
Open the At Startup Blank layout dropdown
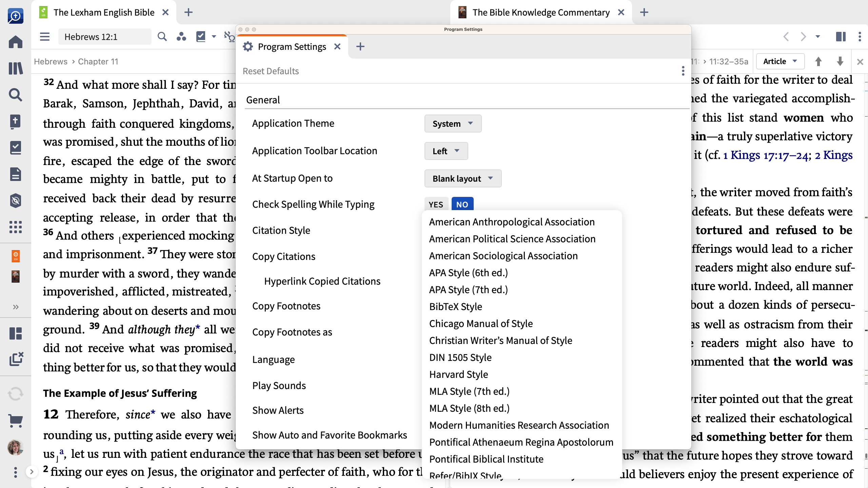point(463,179)
